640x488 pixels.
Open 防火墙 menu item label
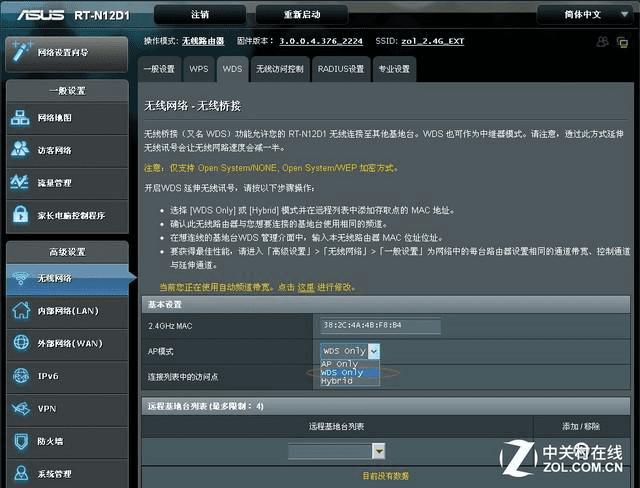coord(50,441)
